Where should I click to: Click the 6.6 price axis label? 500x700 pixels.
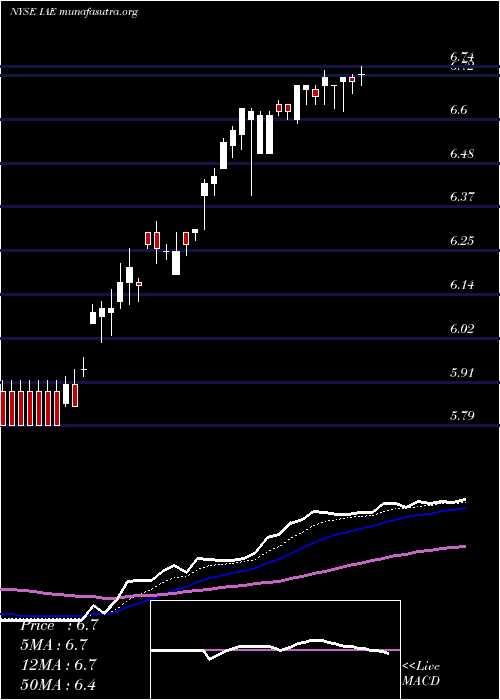tap(459, 109)
